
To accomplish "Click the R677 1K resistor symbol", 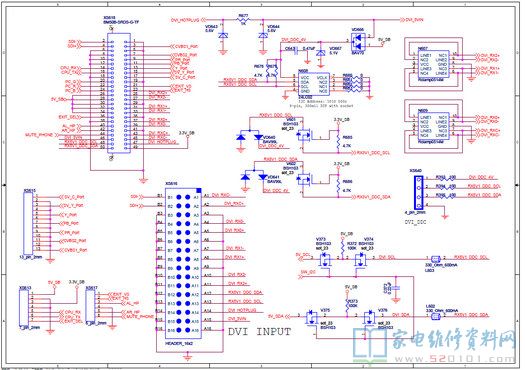I will [x=243, y=20].
